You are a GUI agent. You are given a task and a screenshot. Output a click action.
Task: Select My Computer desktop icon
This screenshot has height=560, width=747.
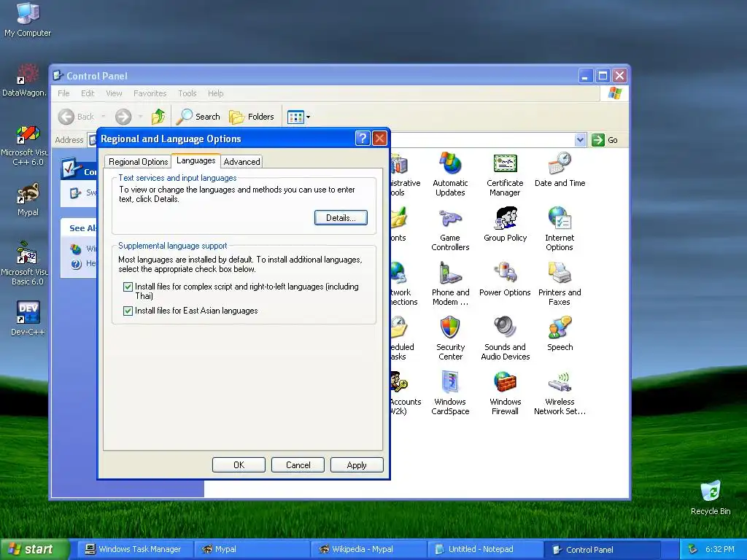(x=28, y=20)
